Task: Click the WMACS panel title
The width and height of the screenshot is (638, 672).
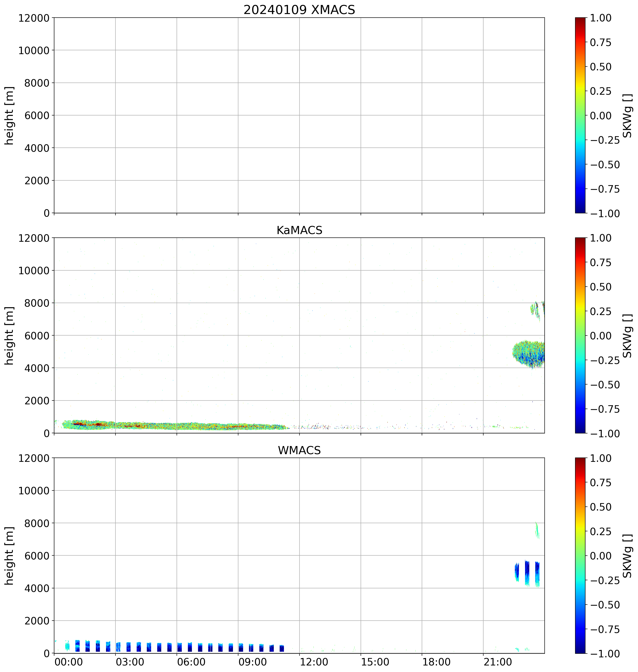Action: pyautogui.click(x=299, y=450)
